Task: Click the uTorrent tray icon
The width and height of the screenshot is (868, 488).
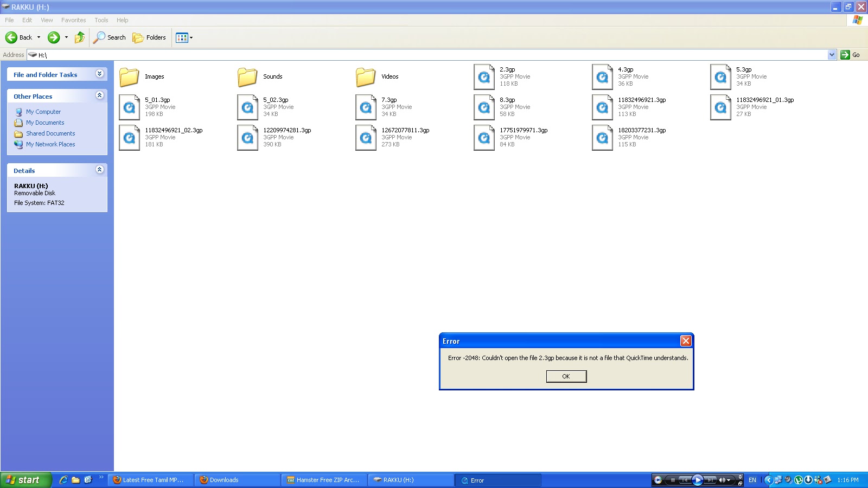Action: tap(799, 480)
